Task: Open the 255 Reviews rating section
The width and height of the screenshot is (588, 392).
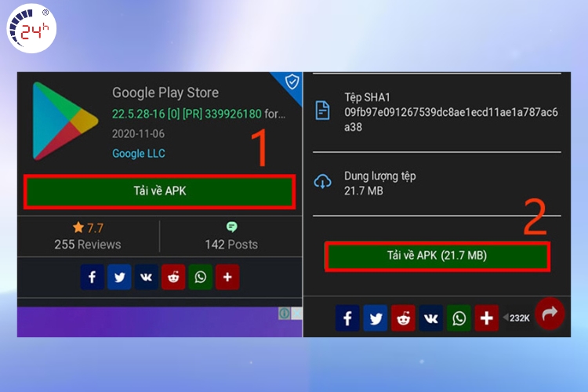Action: tap(88, 236)
